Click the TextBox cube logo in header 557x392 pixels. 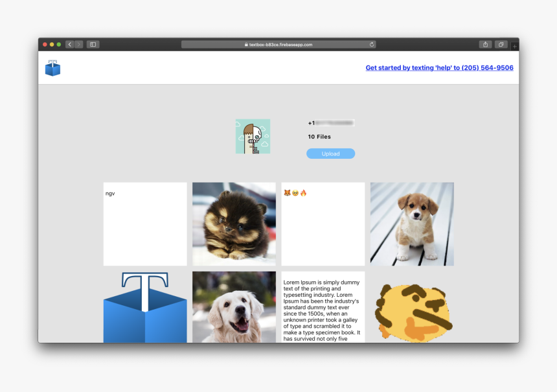click(x=52, y=68)
